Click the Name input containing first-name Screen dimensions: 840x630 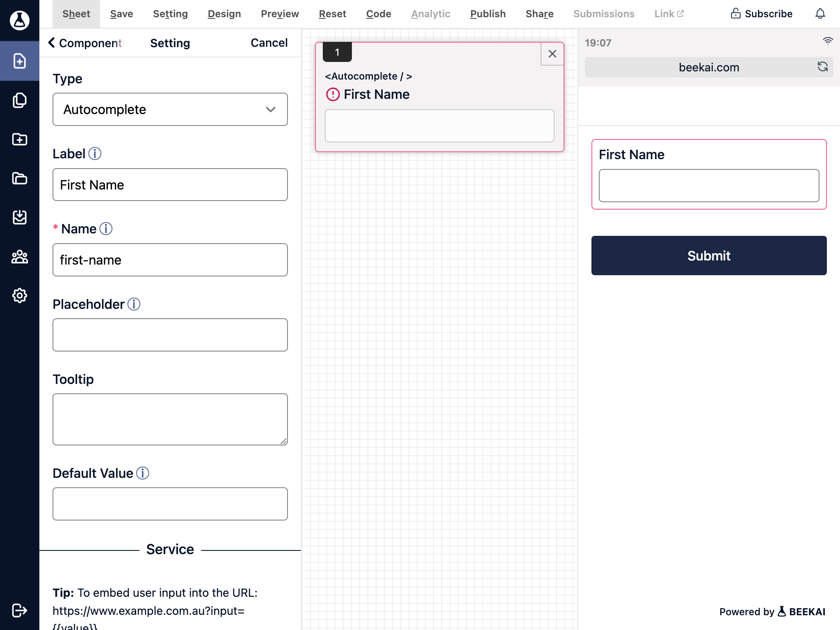point(170,260)
